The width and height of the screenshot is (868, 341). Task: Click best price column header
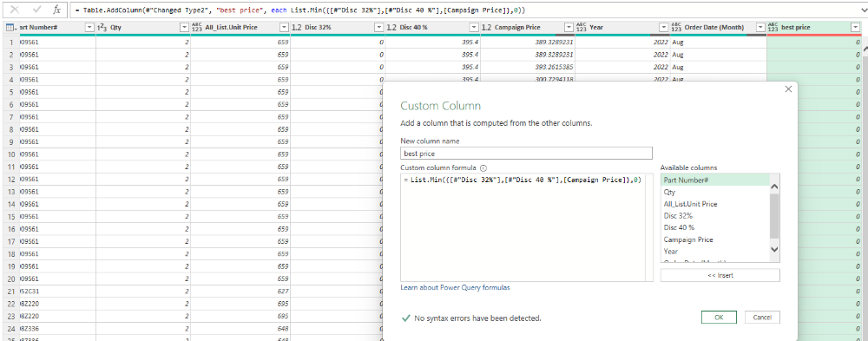point(814,27)
